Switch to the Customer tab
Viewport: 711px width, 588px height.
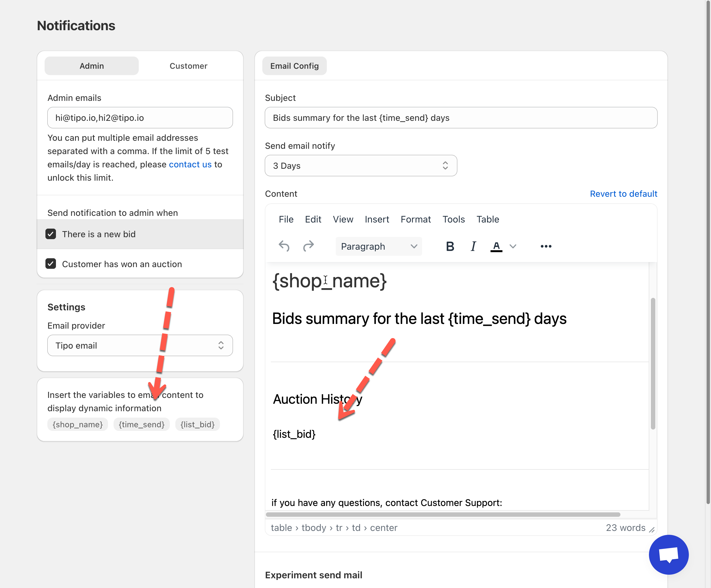click(188, 66)
